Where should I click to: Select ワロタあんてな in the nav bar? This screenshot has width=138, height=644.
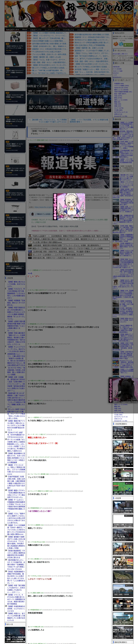[68, 30]
